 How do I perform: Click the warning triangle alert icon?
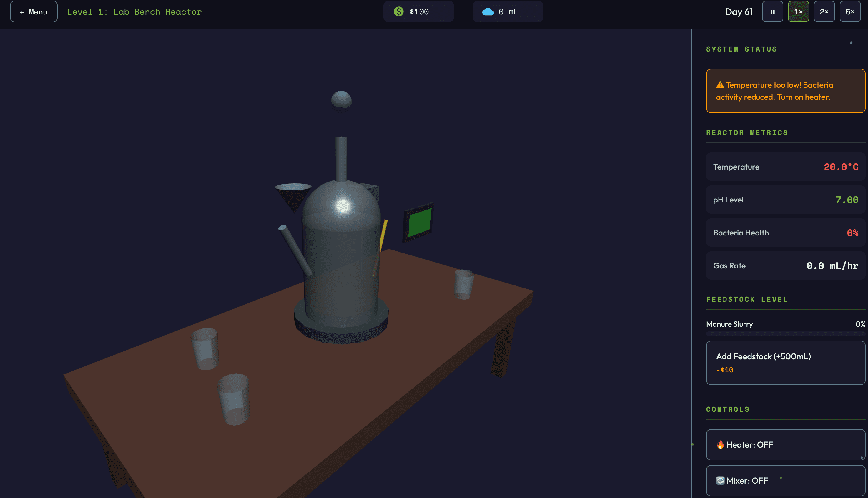coord(720,85)
